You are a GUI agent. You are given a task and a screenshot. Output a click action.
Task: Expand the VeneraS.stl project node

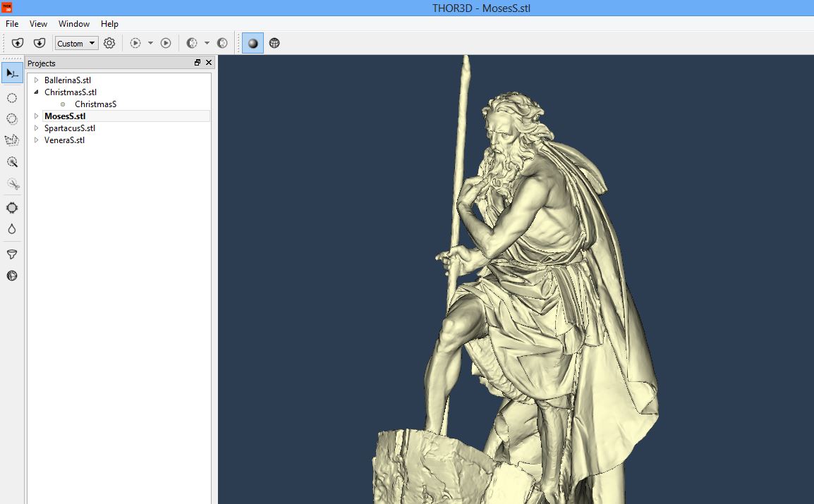click(x=37, y=140)
